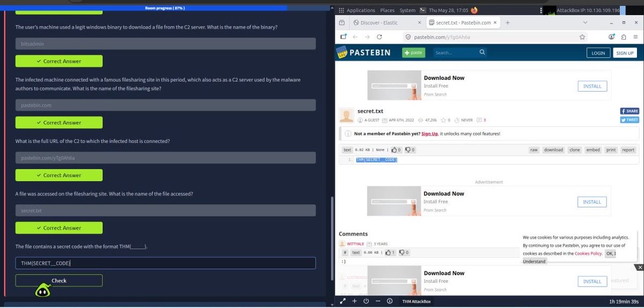Open a new browser tab with plus

click(508, 23)
